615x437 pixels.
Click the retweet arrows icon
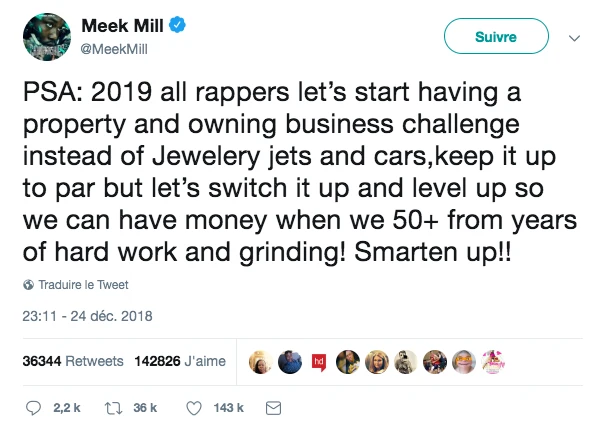tap(114, 408)
